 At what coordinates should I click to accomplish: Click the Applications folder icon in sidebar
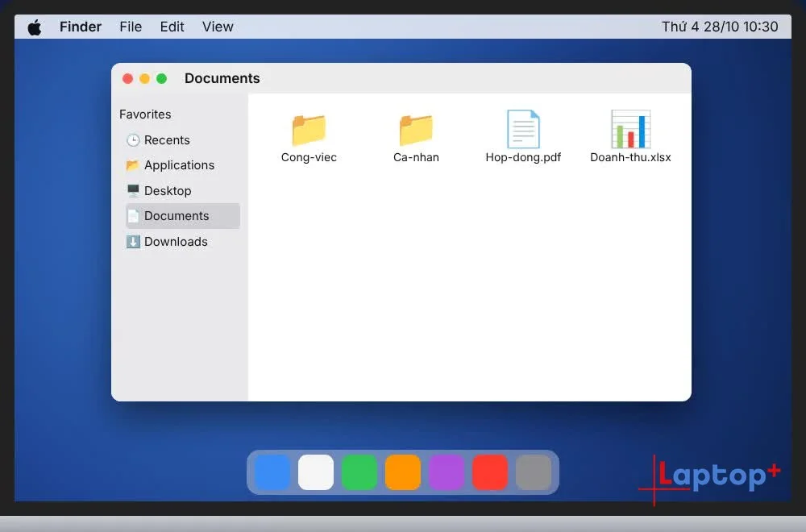[133, 165]
